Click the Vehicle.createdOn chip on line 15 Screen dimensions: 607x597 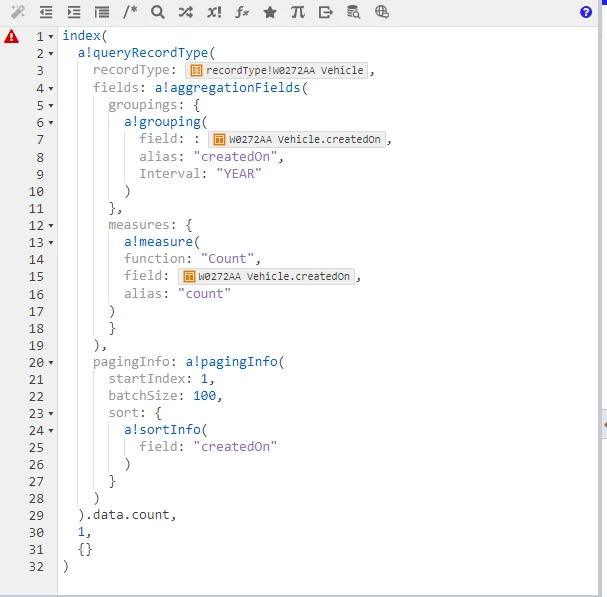pyautogui.click(x=266, y=276)
